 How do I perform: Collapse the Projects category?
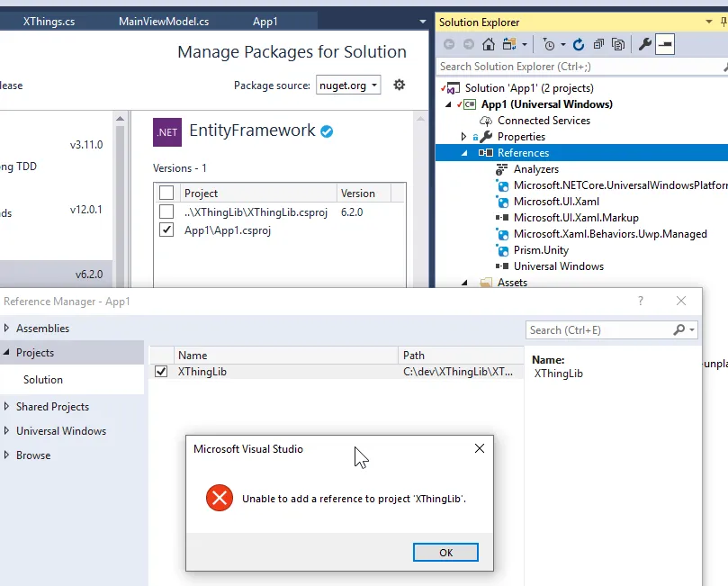(x=6, y=353)
